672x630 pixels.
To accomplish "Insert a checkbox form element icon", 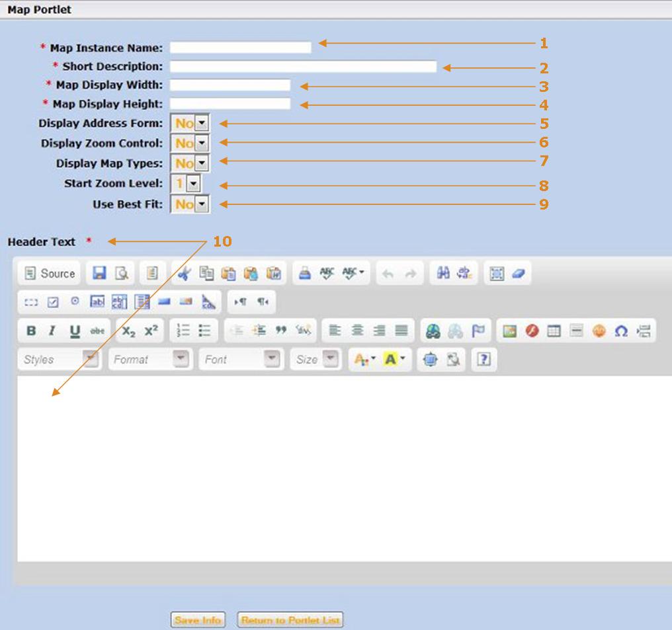I will [53, 302].
